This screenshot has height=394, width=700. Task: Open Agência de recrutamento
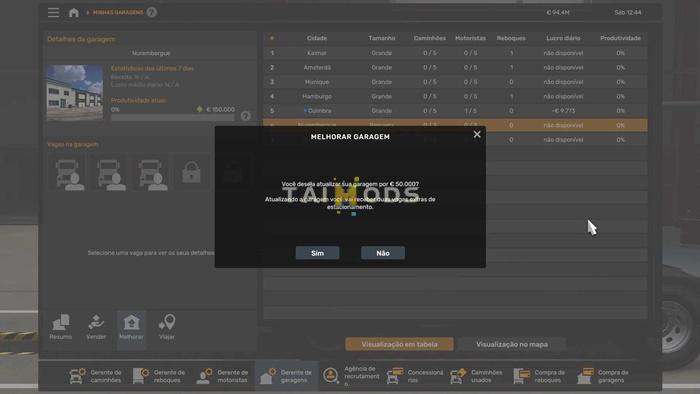tap(350, 376)
